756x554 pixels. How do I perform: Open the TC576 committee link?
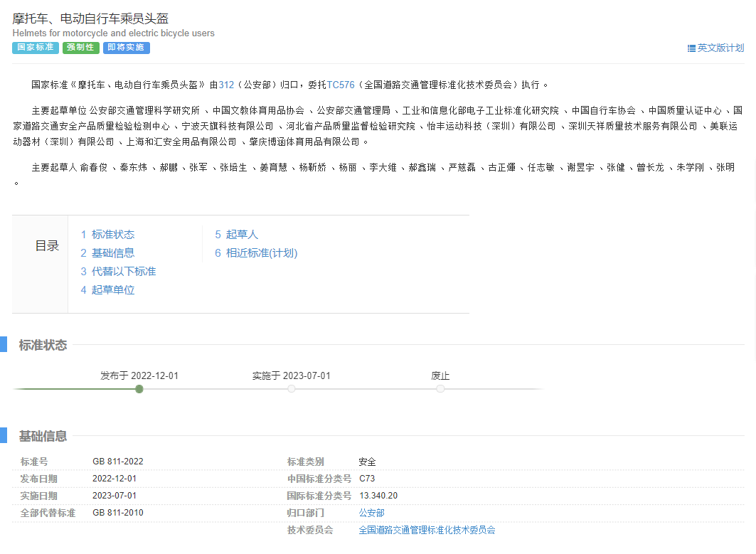click(x=341, y=85)
